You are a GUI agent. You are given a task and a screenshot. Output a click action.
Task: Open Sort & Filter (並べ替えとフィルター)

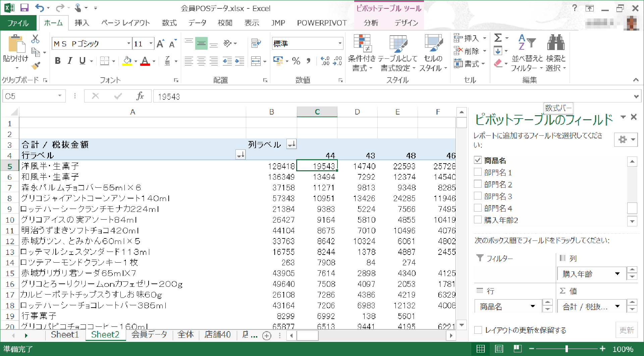tap(527, 53)
